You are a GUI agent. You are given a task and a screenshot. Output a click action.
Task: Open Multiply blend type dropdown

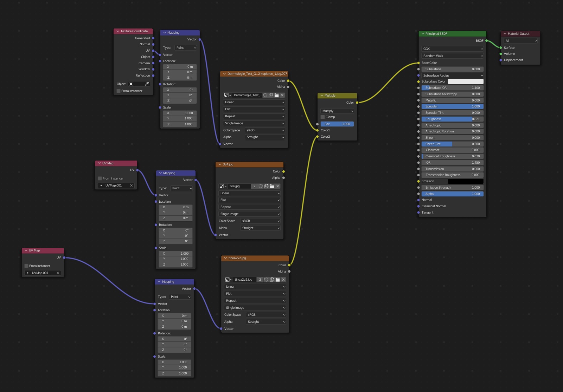pyautogui.click(x=337, y=111)
